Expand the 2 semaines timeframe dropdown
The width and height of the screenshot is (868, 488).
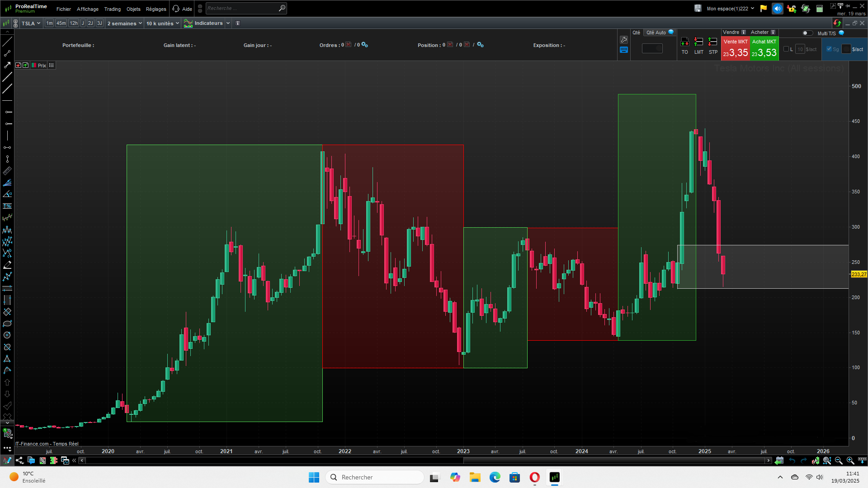pyautogui.click(x=124, y=23)
